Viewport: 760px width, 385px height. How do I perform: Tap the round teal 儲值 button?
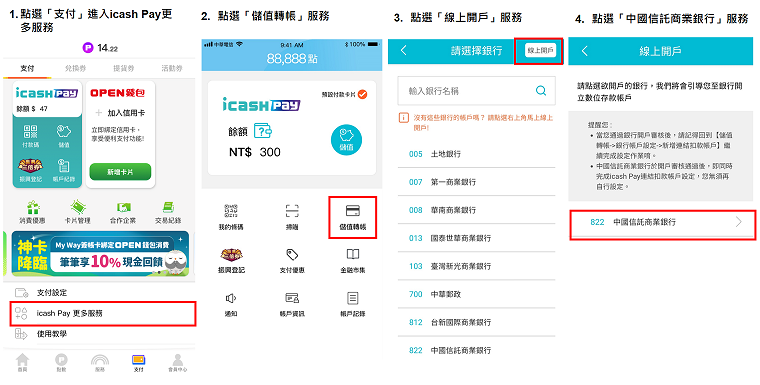pyautogui.click(x=346, y=140)
